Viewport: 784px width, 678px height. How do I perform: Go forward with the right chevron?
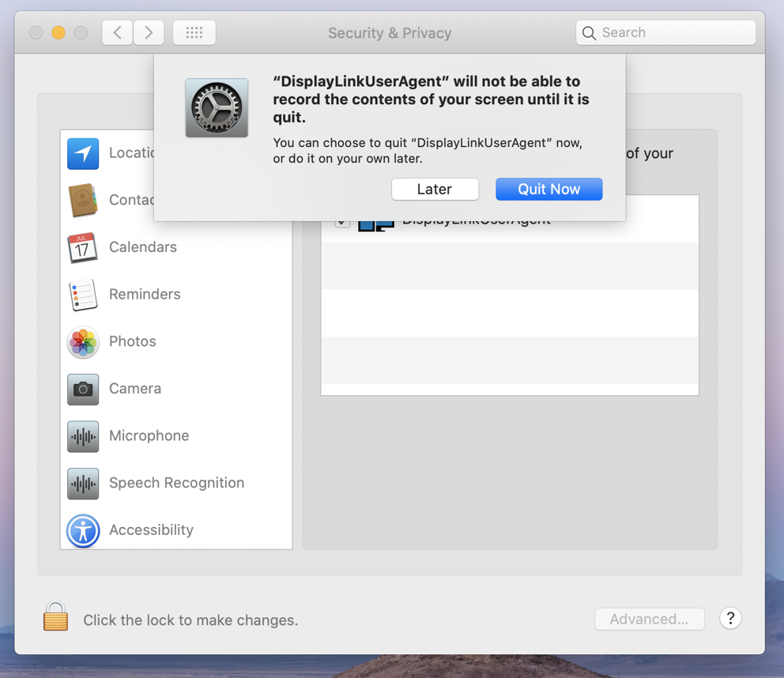tap(149, 33)
